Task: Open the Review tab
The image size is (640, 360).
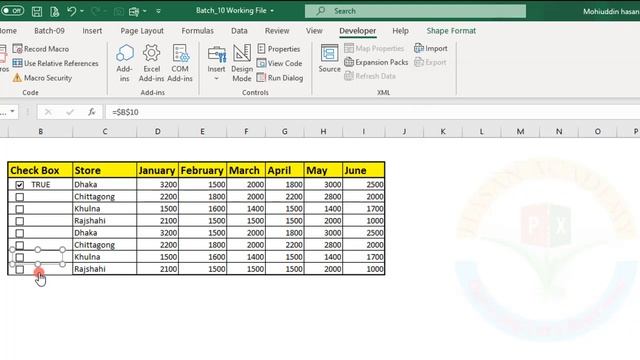Action: [277, 31]
